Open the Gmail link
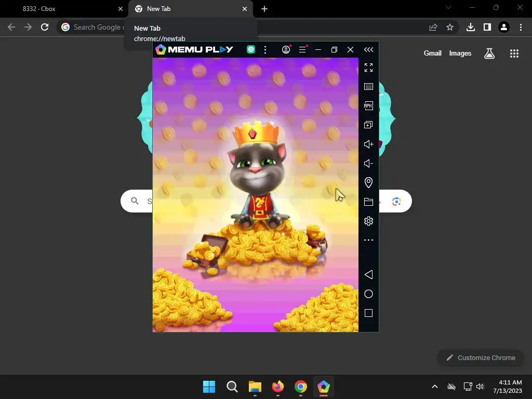The width and height of the screenshot is (532, 399). coord(433,54)
